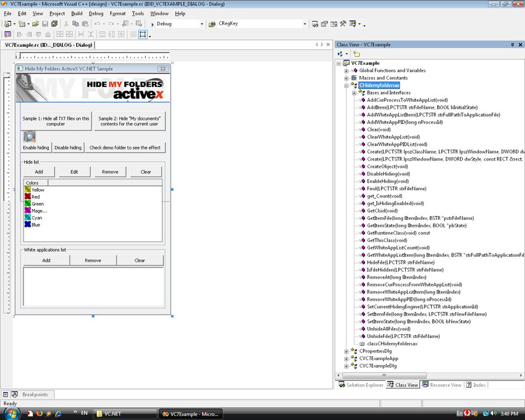Open the Tools menu
Image resolution: width=525 pixels, height=420 pixels.
[x=138, y=14]
